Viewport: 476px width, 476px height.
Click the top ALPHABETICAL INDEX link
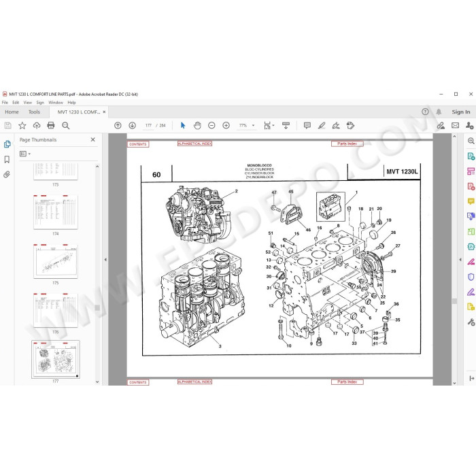194,143
